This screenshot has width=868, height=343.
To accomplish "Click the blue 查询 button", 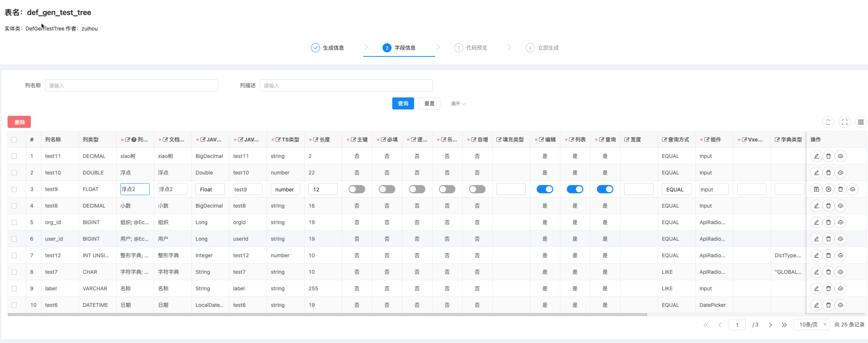I will (x=403, y=104).
